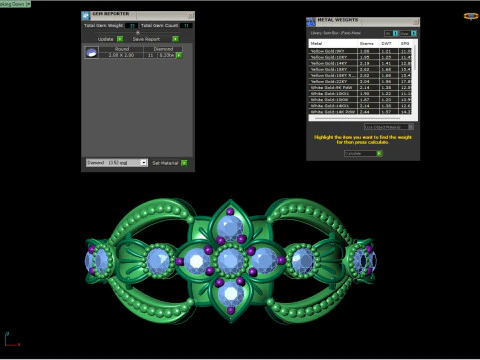Screen dimensions: 480x360
Task: Click the green Update button in Gem Reporter
Action: coord(120,39)
